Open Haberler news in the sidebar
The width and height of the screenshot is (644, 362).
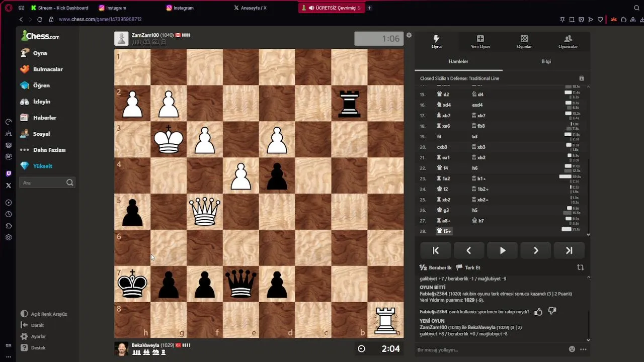pos(38,117)
